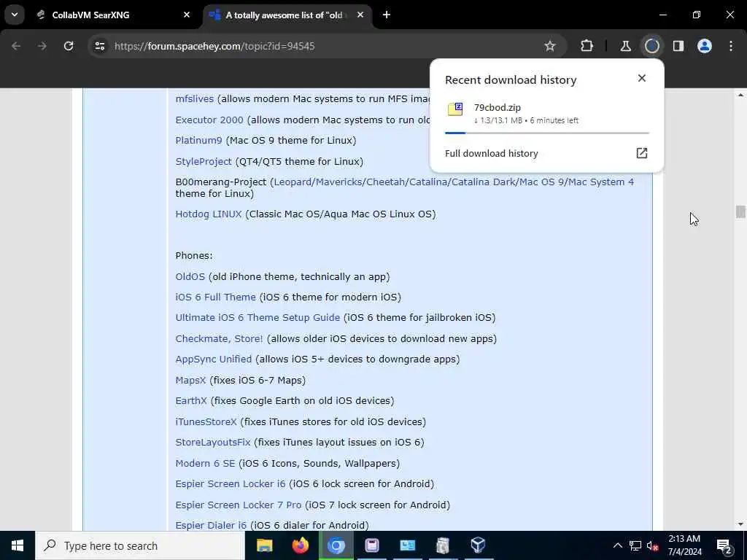Click the 79cbod.zip file icon

[x=455, y=109]
